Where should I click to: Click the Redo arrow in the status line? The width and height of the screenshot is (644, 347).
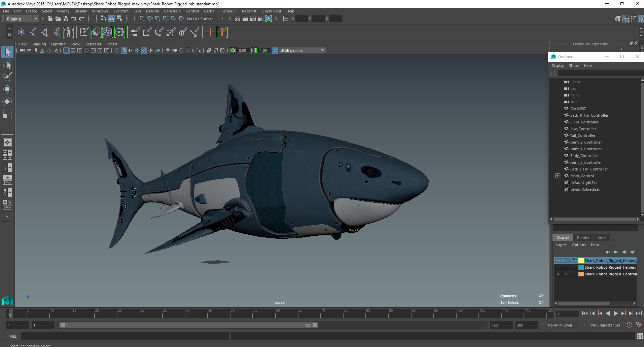pos(81,18)
